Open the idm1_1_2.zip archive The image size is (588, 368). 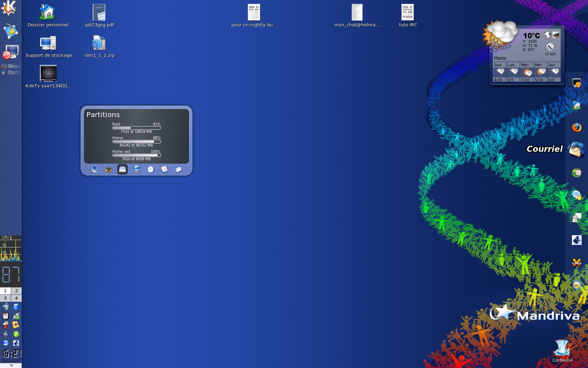[x=99, y=44]
